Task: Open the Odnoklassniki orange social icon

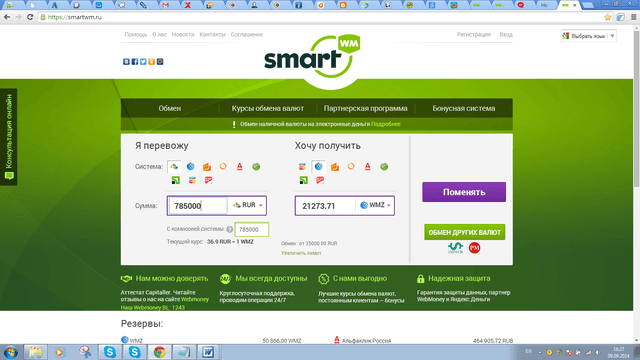Action: point(151,62)
